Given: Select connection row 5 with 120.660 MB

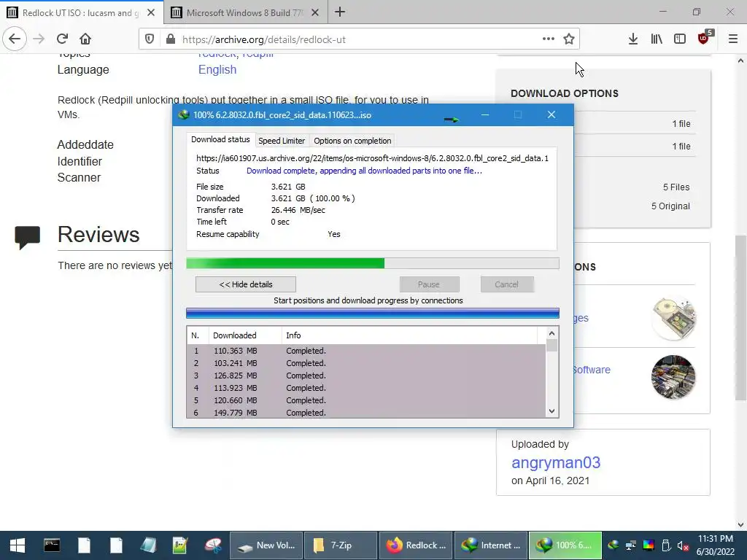Looking at the screenshot, I should click(x=366, y=400).
